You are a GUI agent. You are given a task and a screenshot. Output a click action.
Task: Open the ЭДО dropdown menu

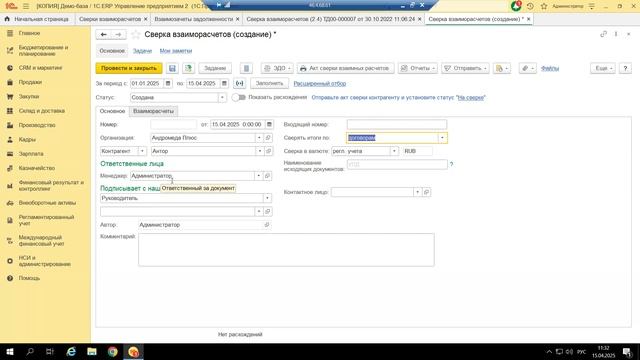(277, 68)
